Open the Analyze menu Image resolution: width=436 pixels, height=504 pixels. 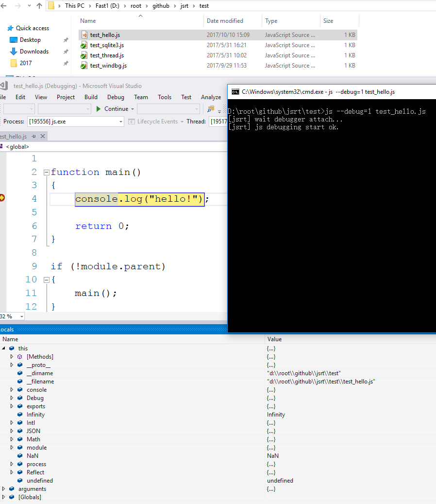tap(211, 97)
